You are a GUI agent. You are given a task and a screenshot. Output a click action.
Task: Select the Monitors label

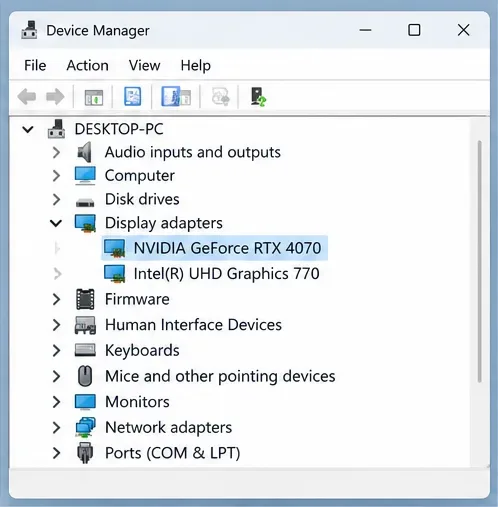coord(137,402)
